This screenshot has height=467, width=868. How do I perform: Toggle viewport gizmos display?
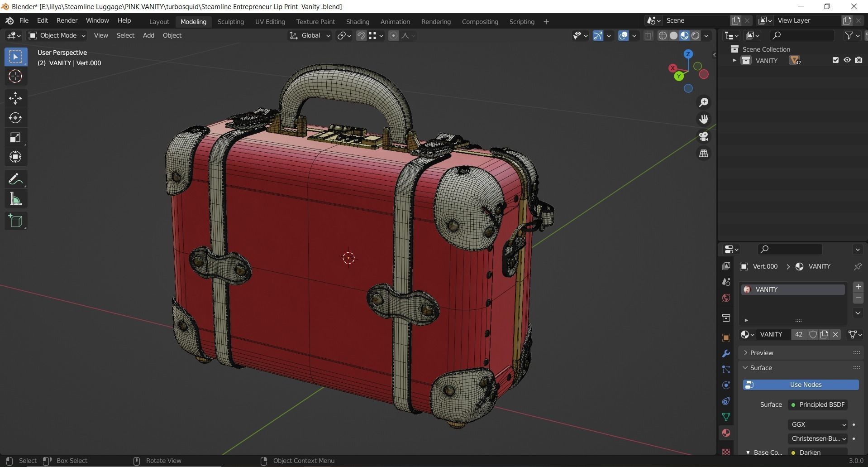click(x=598, y=35)
